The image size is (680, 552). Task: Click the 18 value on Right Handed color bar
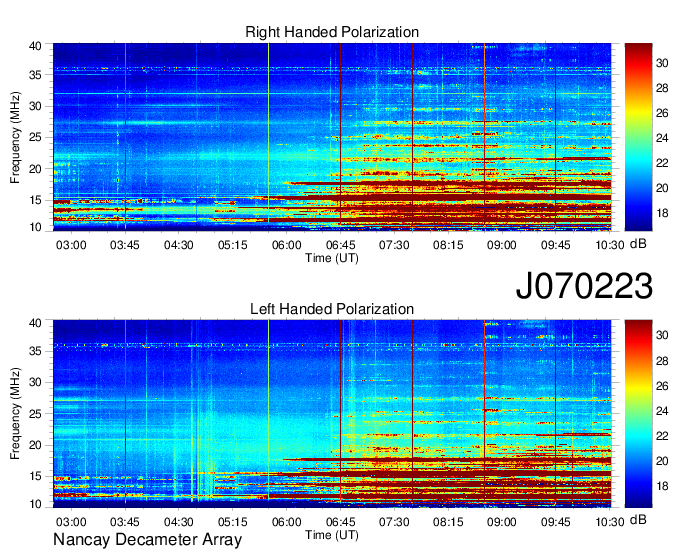[x=662, y=213]
